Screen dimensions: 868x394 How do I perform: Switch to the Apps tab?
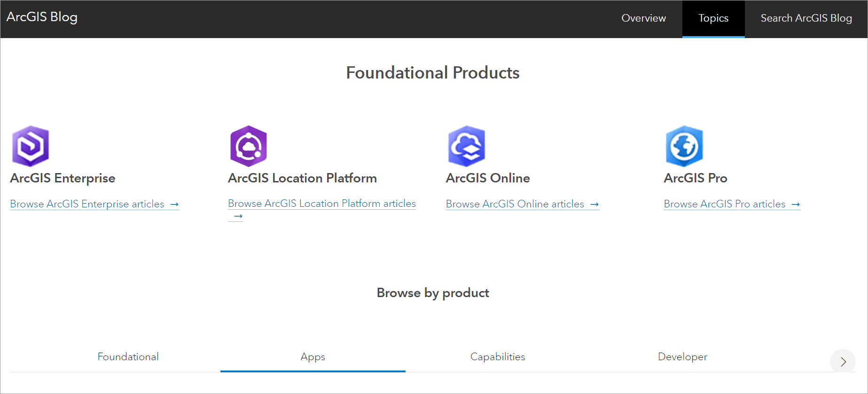313,357
